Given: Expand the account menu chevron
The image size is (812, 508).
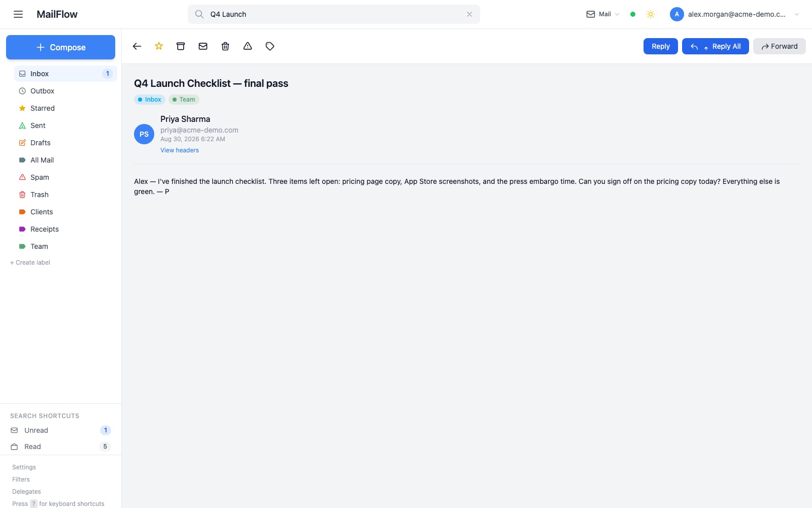Looking at the screenshot, I should click(797, 14).
